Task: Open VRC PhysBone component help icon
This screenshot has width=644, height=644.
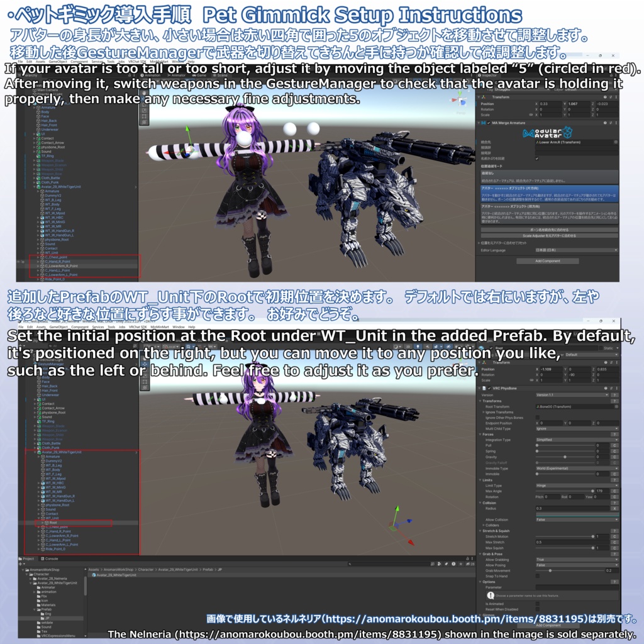Action: (x=605, y=388)
